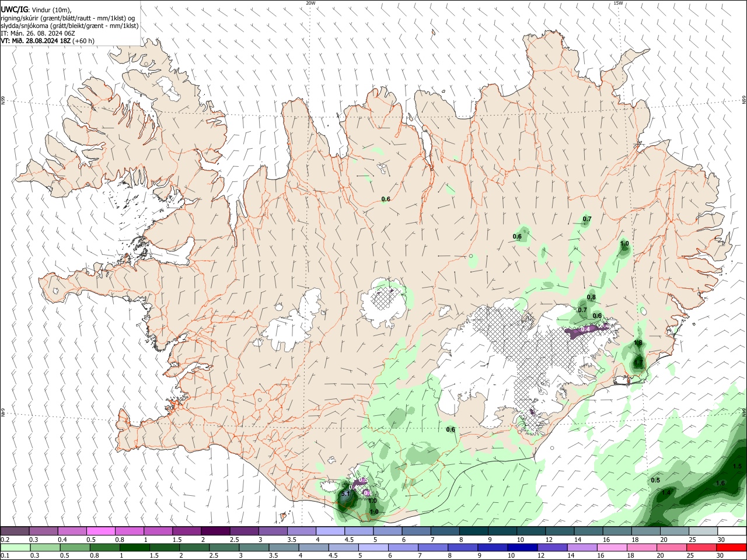Click the 0.8 precipitation value on the map

591,297
